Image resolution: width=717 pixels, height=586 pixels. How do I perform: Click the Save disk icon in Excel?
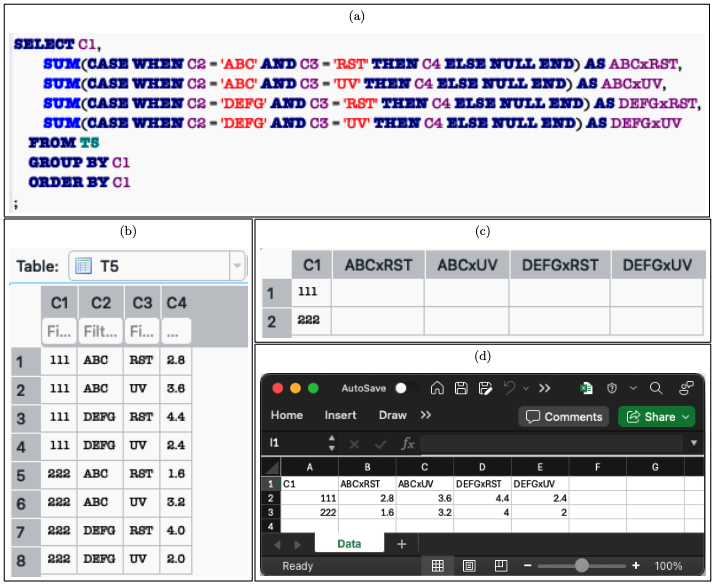(x=461, y=388)
